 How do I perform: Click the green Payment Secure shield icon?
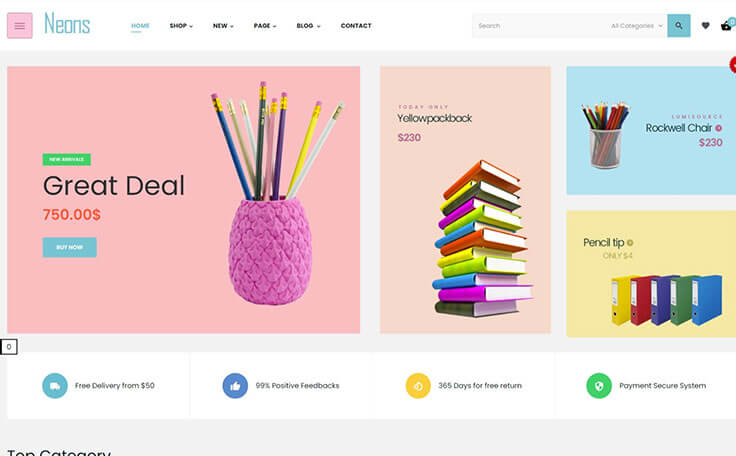click(x=599, y=386)
